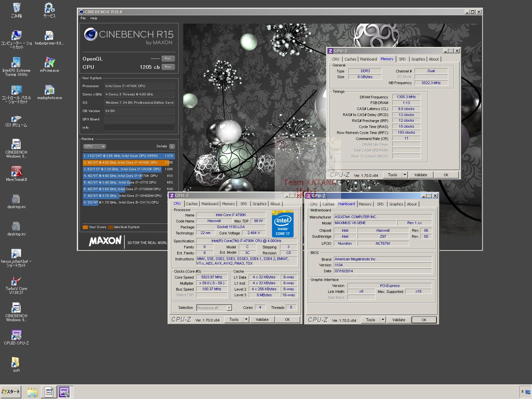This screenshot has width=532, height=399.
Task: Open the File menu in Cinebench
Action: pyautogui.click(x=83, y=18)
